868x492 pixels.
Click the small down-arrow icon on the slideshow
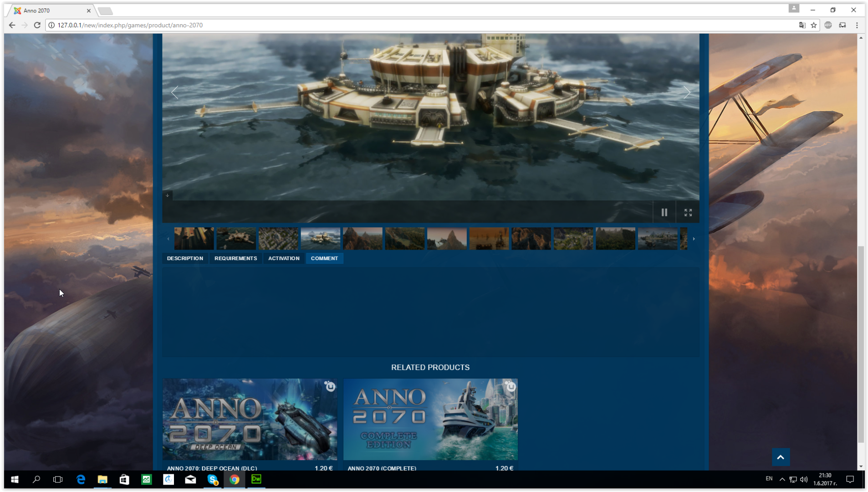[x=167, y=195]
